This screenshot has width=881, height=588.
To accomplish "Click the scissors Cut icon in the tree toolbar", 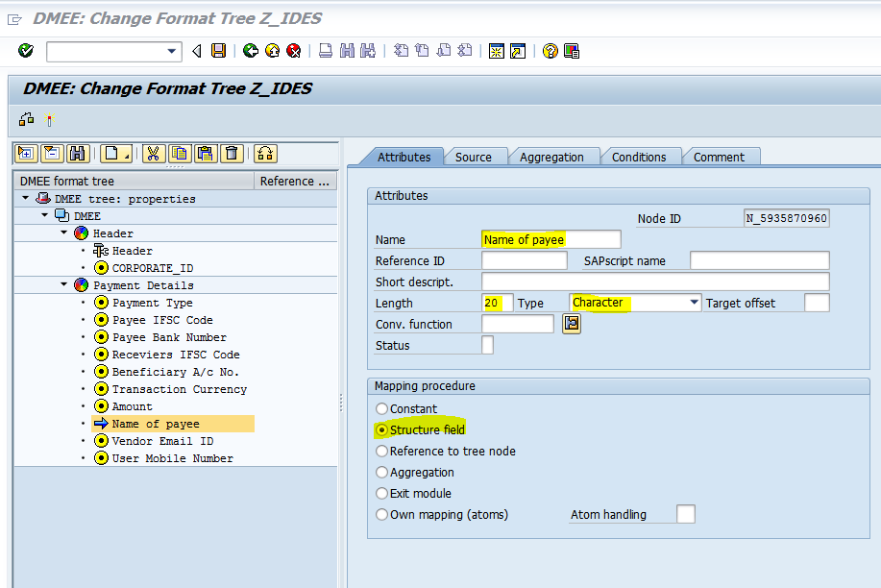I will (x=153, y=153).
